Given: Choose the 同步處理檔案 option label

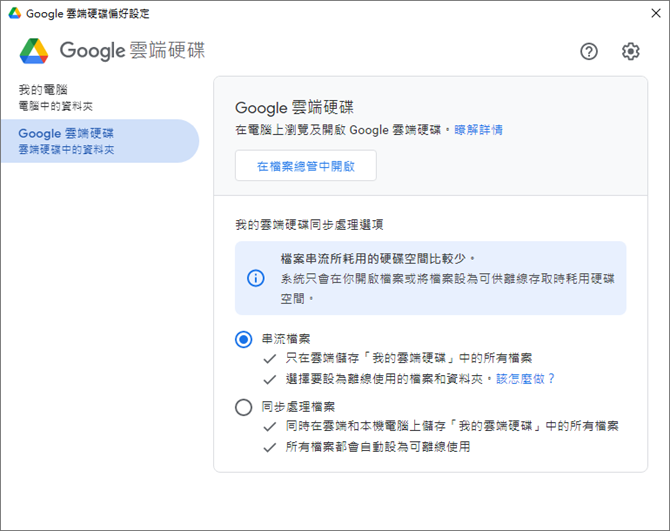Looking at the screenshot, I should [x=298, y=407].
